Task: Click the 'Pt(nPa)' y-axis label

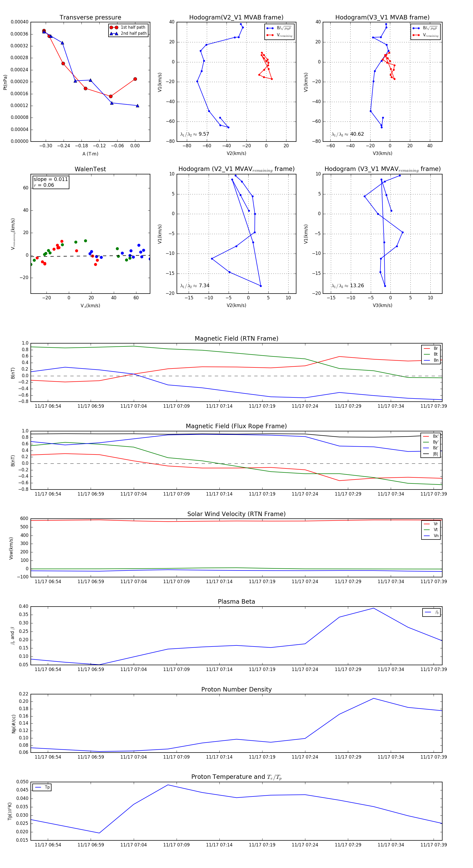Action: [x=5, y=82]
